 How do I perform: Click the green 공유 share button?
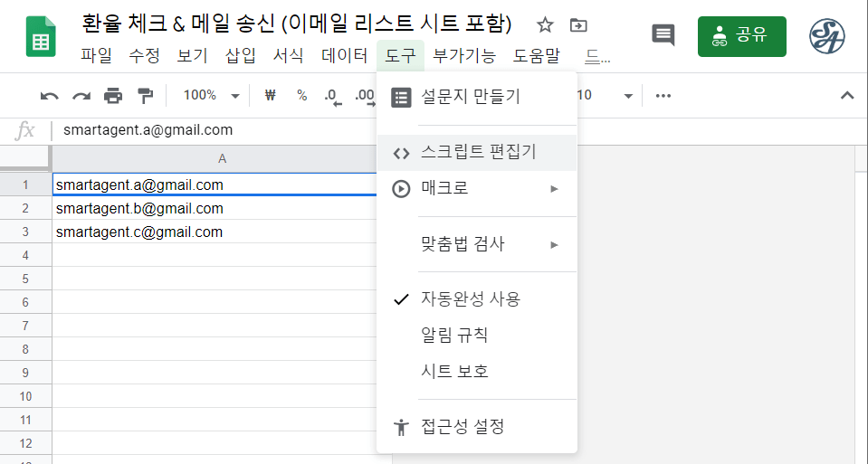tap(742, 36)
